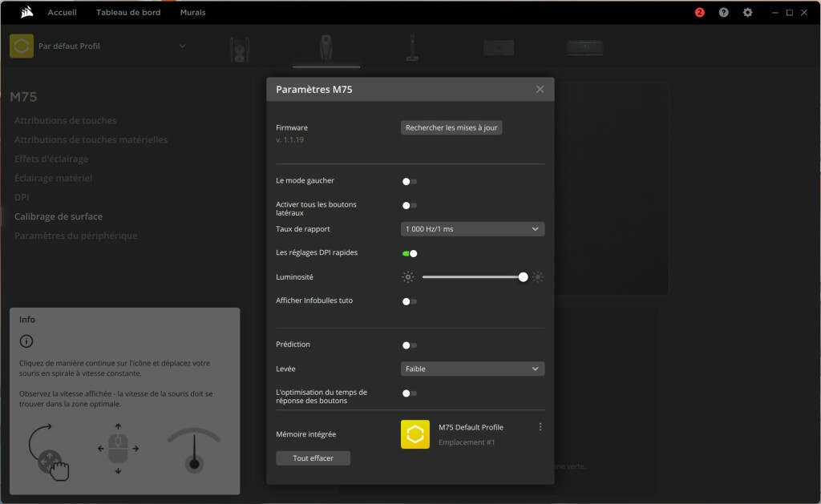Screen dimensions: 821x504
Task: Open M75 Default Profile options via three dots
Action: click(540, 427)
